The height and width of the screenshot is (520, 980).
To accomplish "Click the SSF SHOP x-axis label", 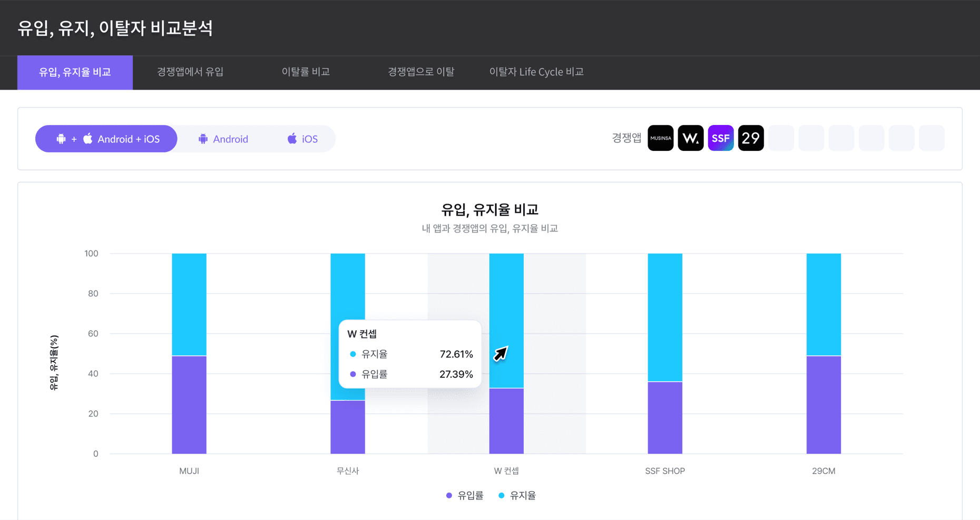I will tap(665, 471).
